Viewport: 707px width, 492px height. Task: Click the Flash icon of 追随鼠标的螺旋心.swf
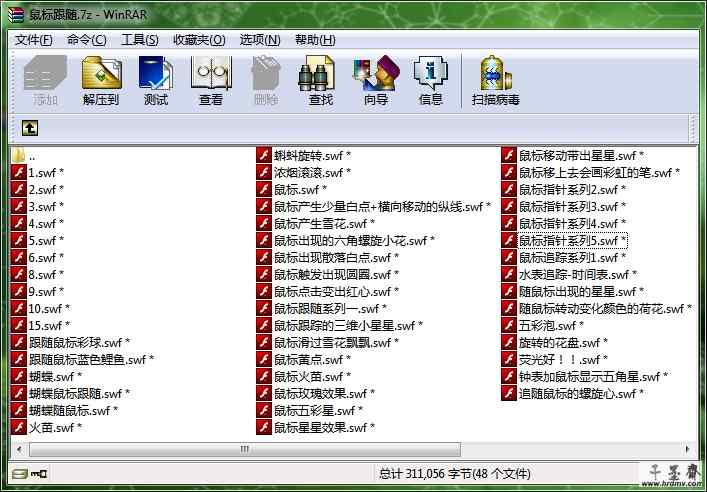[509, 393]
